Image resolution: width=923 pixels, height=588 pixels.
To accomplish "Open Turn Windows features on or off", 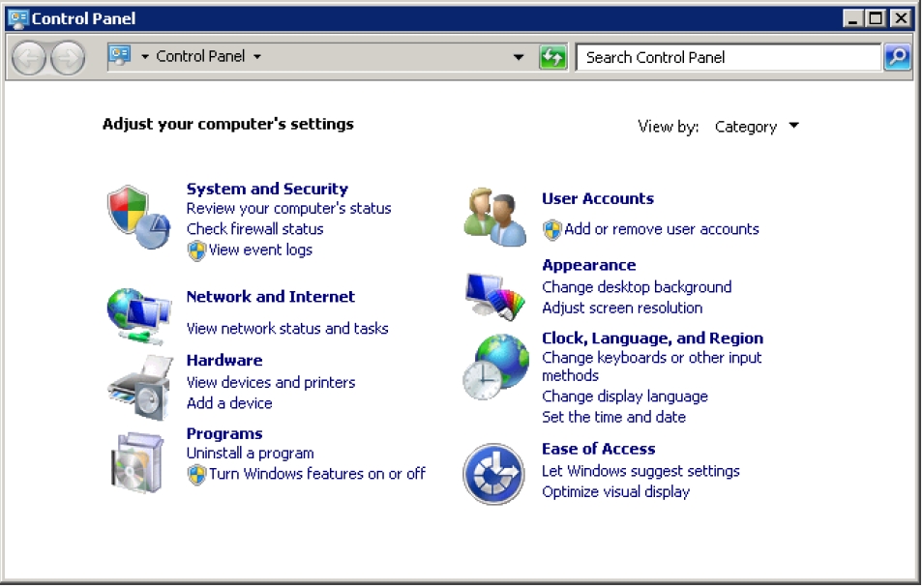I will point(315,473).
